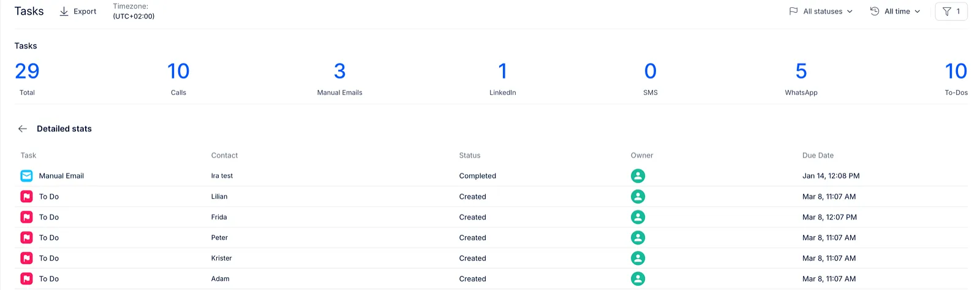Click the clock history icon beside All time
The width and height of the screenshot is (980, 290).
pos(875,11)
